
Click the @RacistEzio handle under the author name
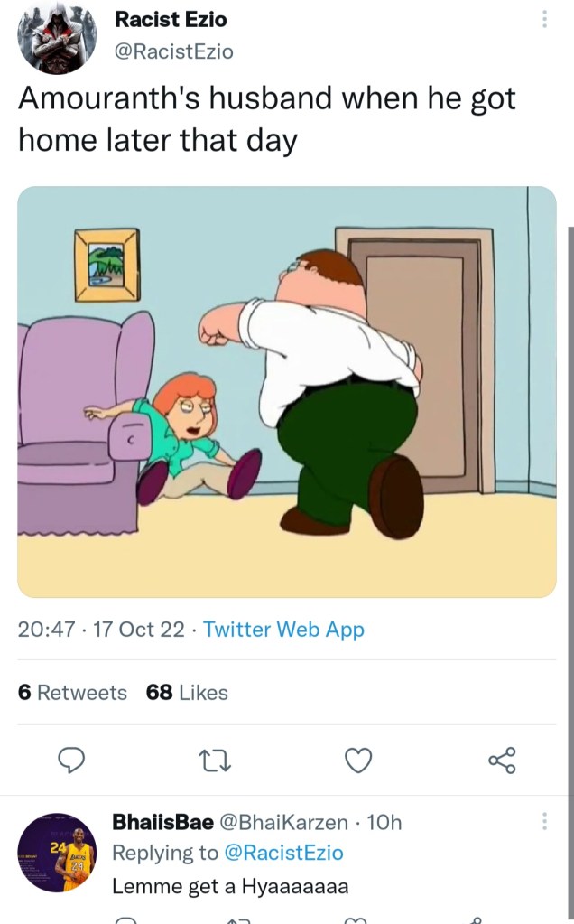click(x=174, y=51)
